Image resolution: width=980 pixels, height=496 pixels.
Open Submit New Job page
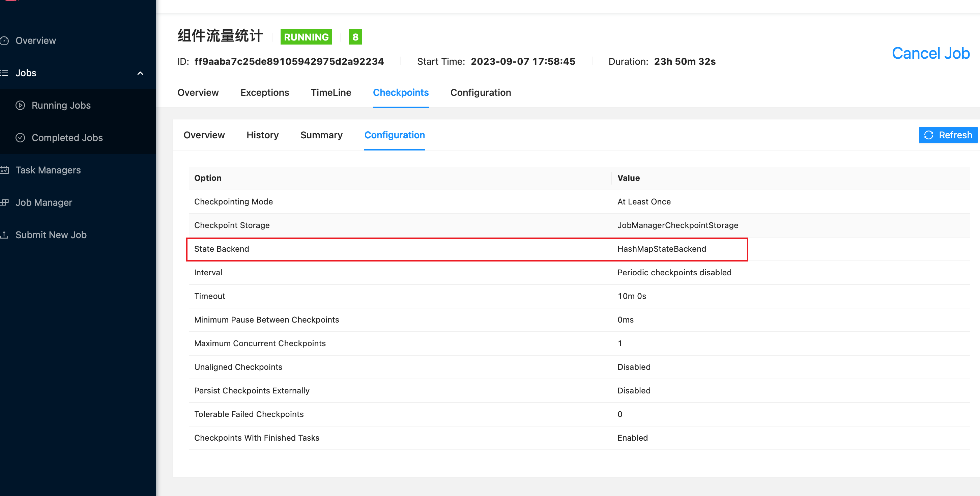[x=51, y=235]
